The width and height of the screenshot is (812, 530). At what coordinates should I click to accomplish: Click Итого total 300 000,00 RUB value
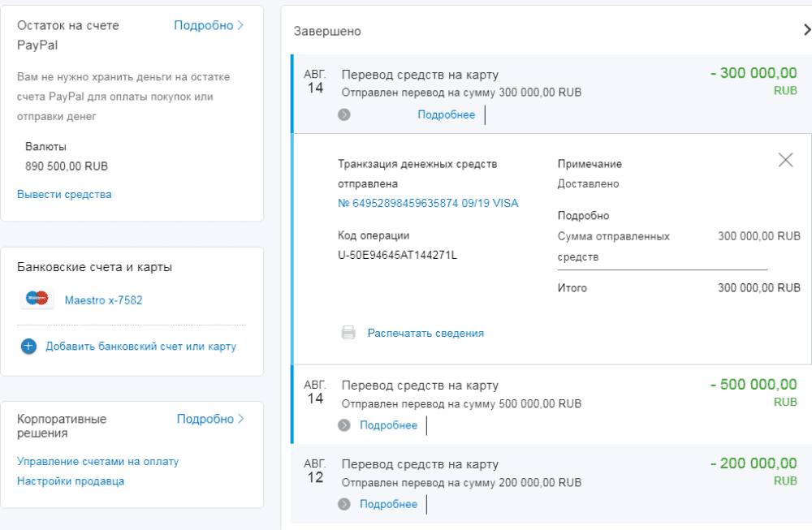[x=759, y=288]
